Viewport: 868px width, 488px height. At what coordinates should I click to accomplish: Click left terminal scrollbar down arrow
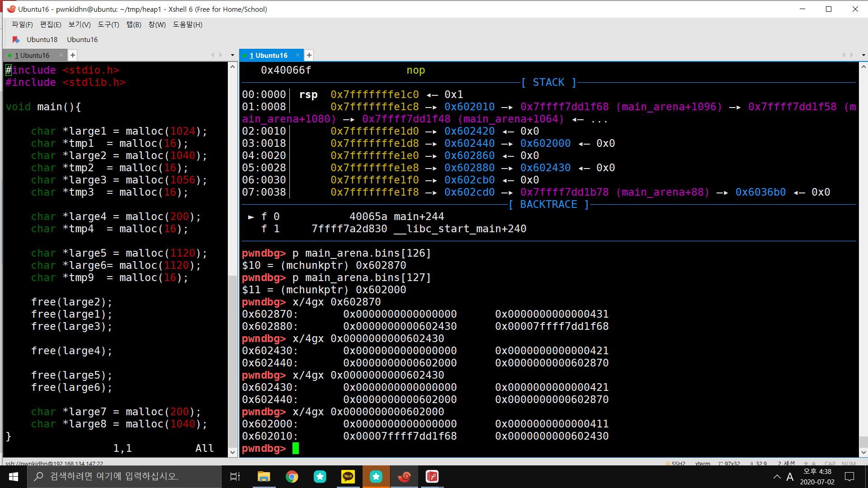pyautogui.click(x=233, y=452)
